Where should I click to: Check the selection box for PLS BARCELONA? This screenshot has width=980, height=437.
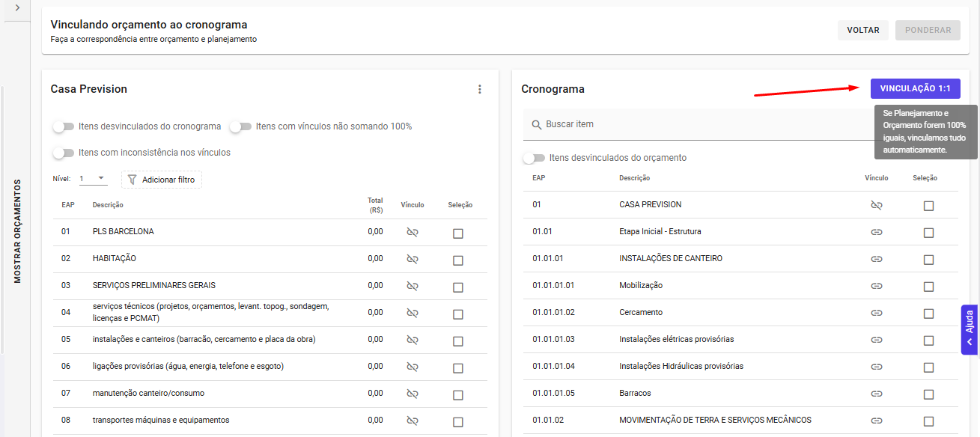458,233
